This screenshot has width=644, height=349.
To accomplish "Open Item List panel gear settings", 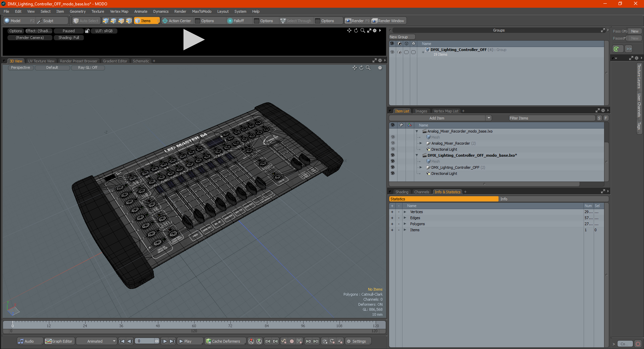I will [x=603, y=111].
